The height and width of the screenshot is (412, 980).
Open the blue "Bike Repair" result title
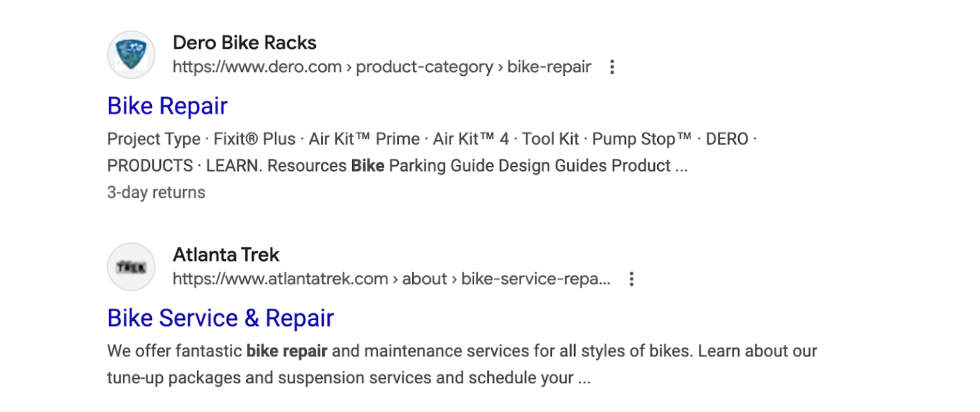pos(167,106)
